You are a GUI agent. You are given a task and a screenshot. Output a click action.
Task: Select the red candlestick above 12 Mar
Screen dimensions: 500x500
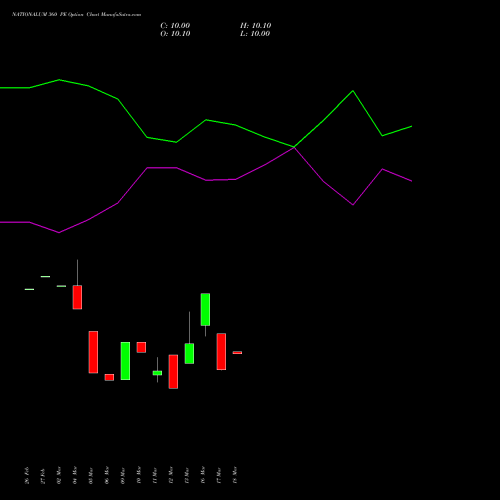click(173, 372)
